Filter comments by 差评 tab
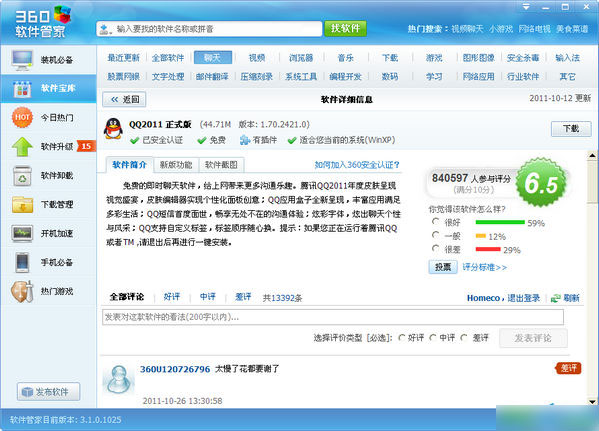The height and width of the screenshot is (431, 599). tap(243, 297)
